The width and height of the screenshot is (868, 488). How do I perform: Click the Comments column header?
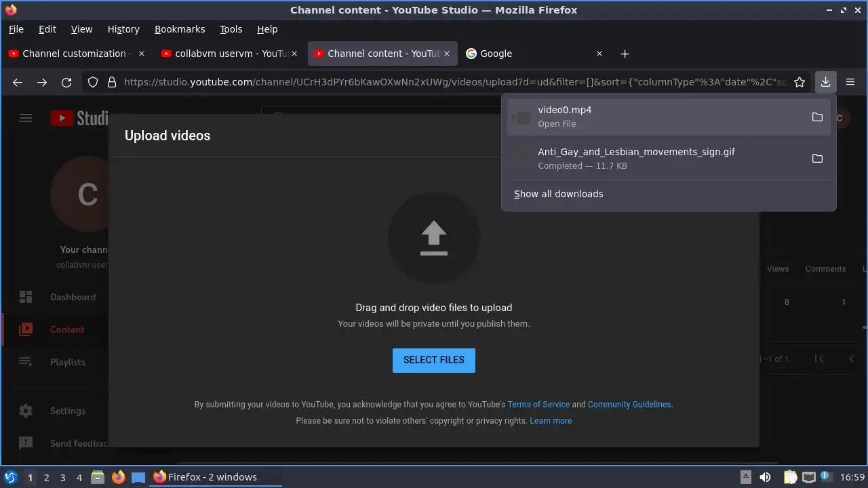click(825, 269)
